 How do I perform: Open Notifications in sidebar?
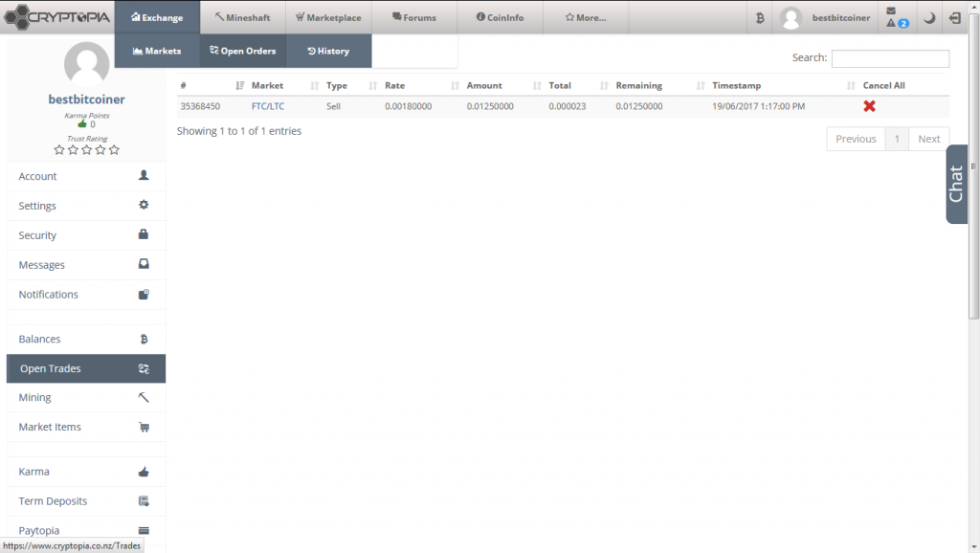86,295
